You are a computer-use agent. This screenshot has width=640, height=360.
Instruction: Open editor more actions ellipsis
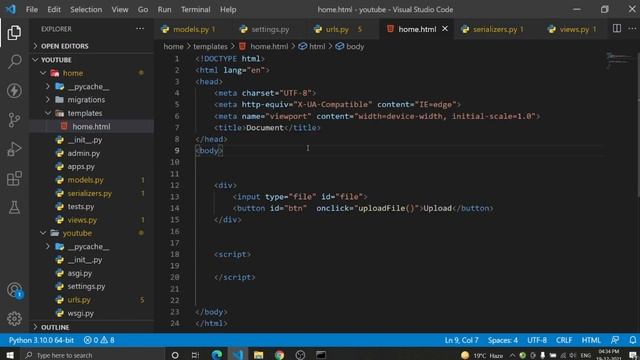632,29
